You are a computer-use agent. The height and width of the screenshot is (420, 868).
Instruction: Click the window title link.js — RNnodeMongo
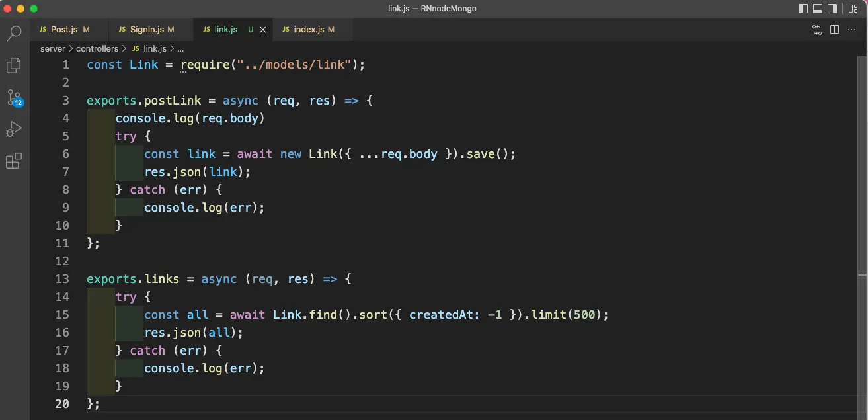pyautogui.click(x=432, y=9)
